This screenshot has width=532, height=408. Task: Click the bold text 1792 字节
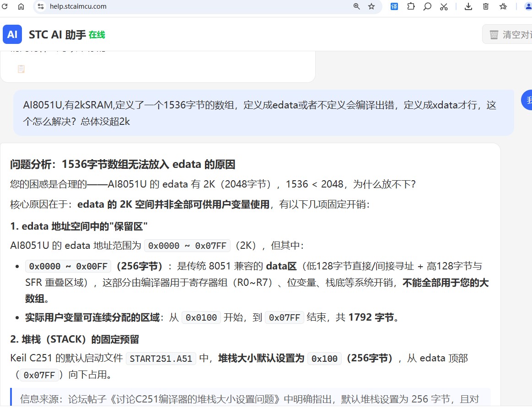371,317
